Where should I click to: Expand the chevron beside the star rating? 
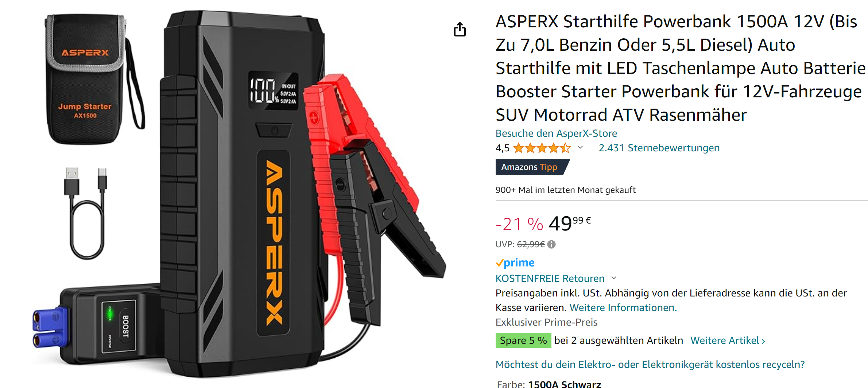pyautogui.click(x=580, y=148)
